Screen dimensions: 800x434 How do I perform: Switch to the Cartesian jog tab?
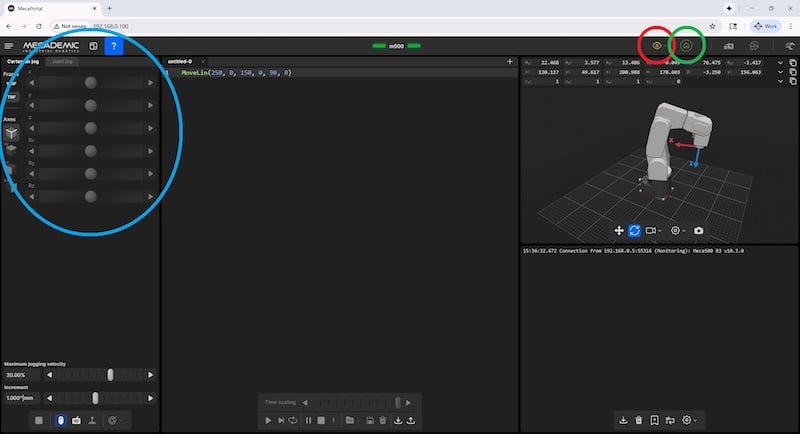click(22, 61)
